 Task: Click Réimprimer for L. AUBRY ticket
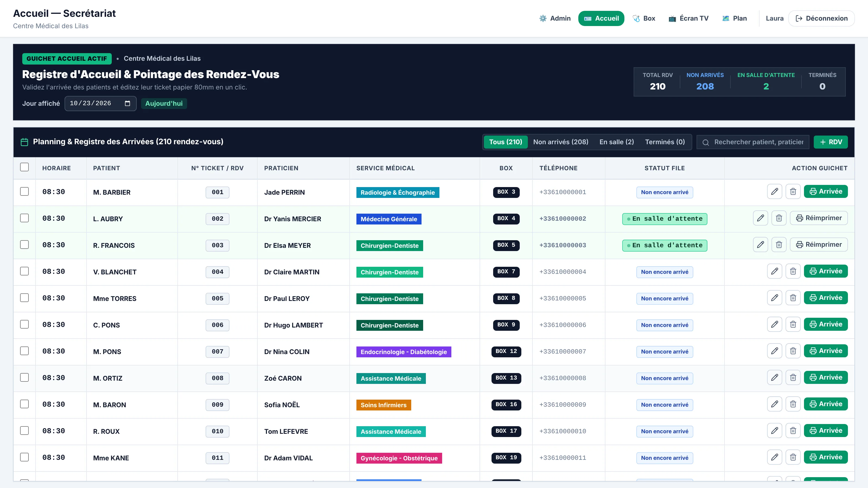tap(819, 218)
